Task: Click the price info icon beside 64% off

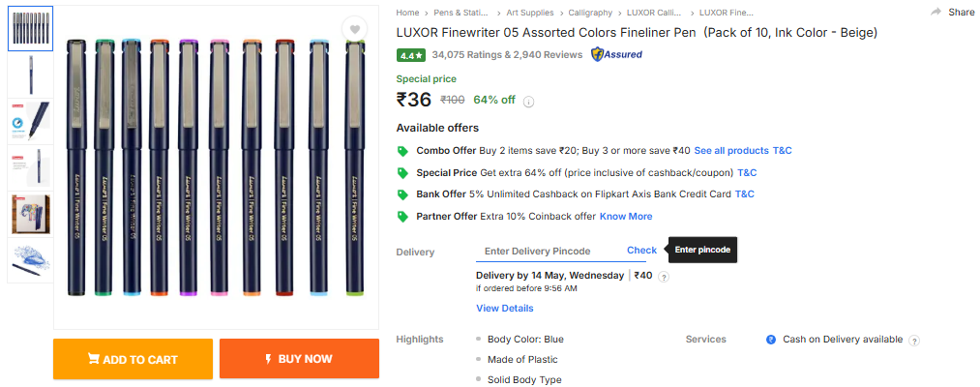Action: point(529,101)
